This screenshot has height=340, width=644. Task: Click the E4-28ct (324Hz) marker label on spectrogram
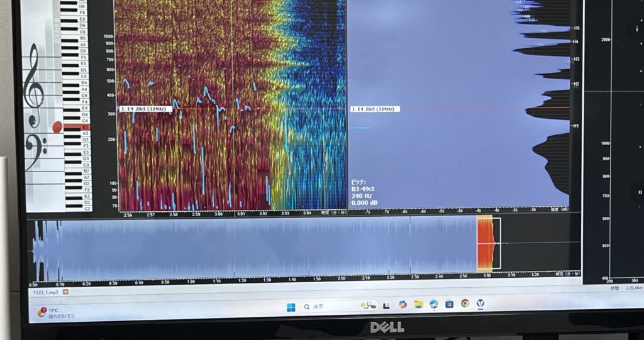click(x=146, y=109)
